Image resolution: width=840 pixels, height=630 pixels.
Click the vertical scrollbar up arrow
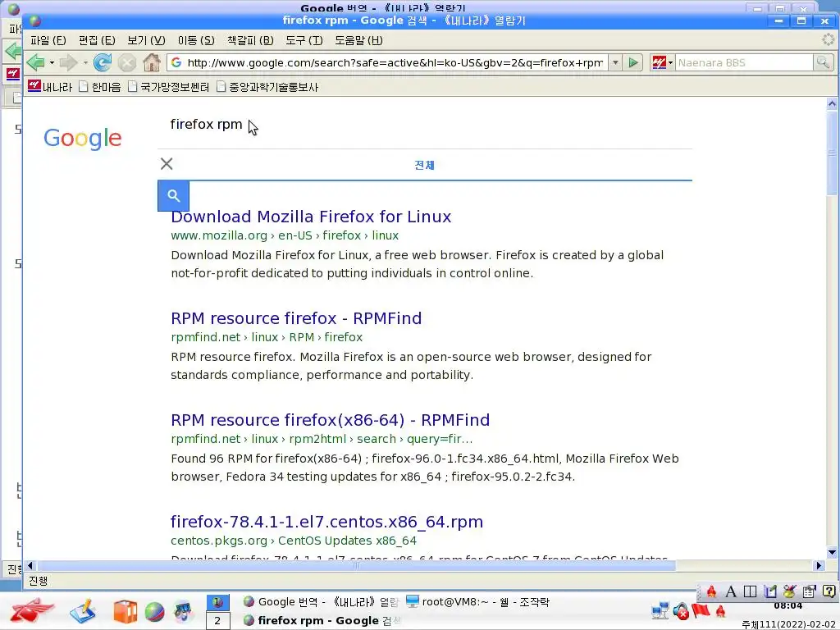[832, 104]
